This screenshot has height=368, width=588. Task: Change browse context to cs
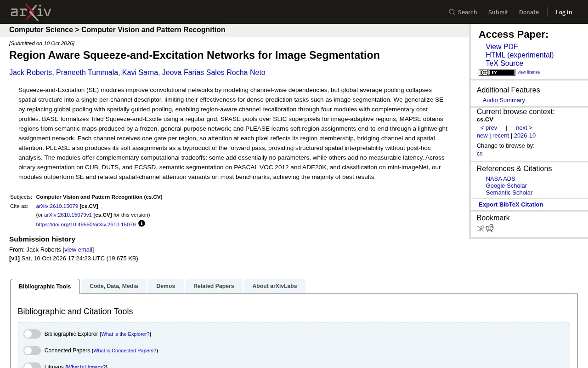(480, 154)
